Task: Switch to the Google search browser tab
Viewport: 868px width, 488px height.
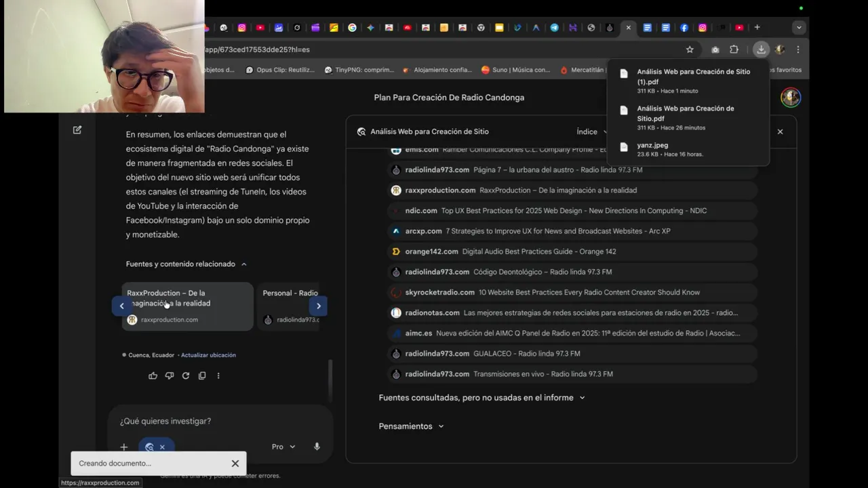Action: tap(352, 28)
